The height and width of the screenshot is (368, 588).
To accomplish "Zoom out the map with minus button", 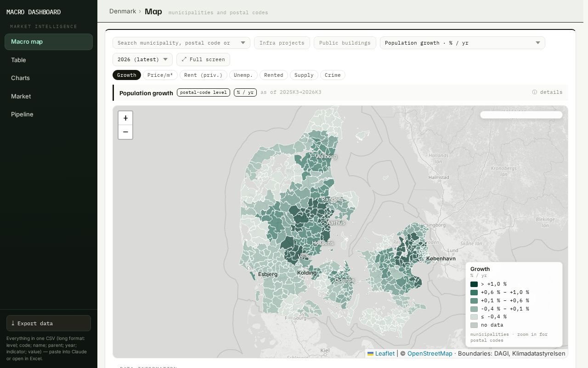I will [125, 132].
